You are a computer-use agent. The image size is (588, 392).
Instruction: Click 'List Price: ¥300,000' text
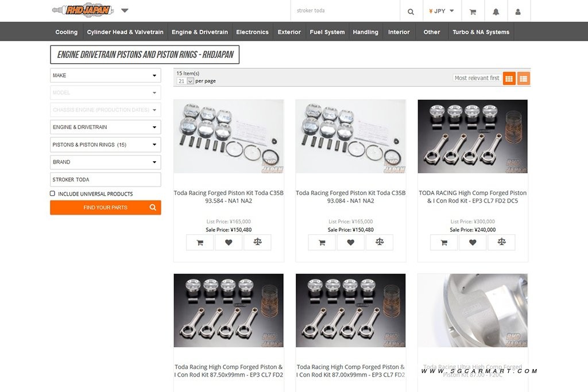coord(473,222)
